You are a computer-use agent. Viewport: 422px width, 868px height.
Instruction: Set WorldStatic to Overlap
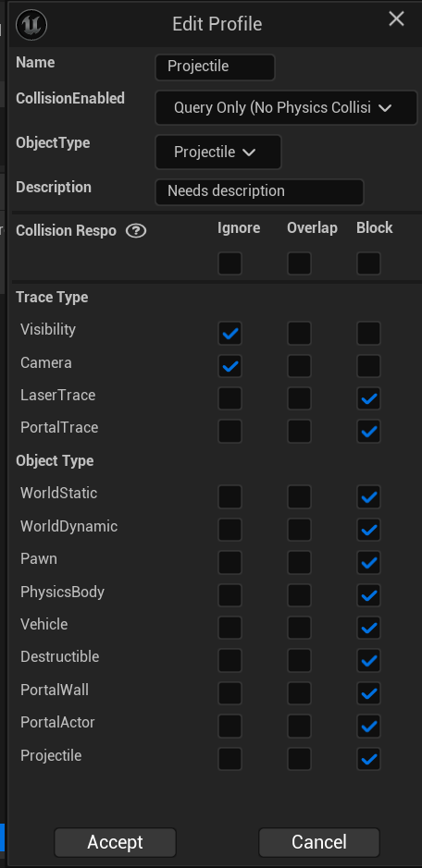(x=300, y=497)
